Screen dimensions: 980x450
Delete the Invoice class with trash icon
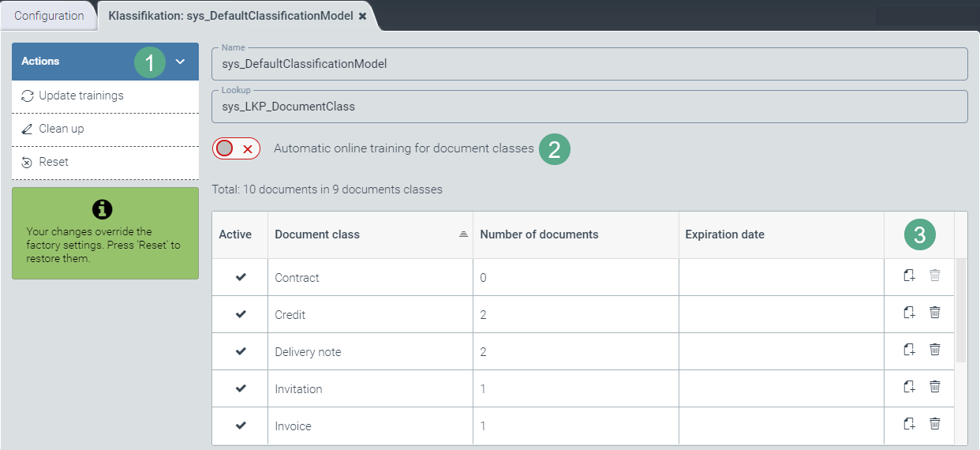tap(935, 424)
